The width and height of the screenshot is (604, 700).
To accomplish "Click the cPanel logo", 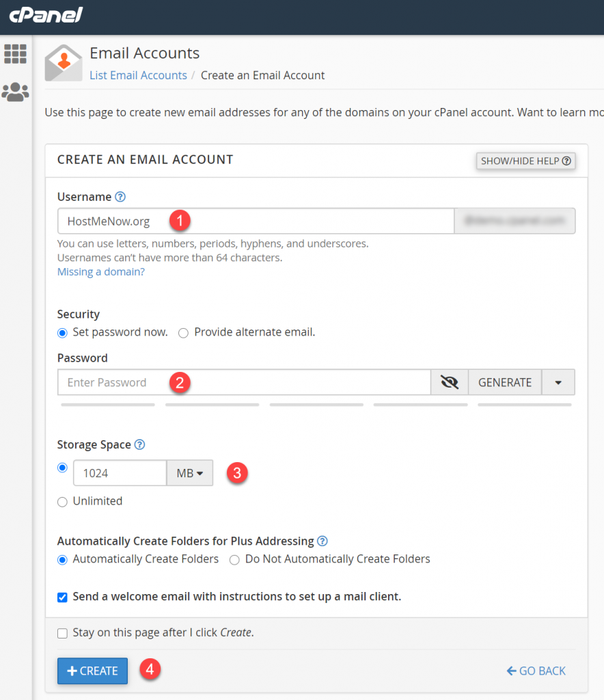I will click(45, 15).
